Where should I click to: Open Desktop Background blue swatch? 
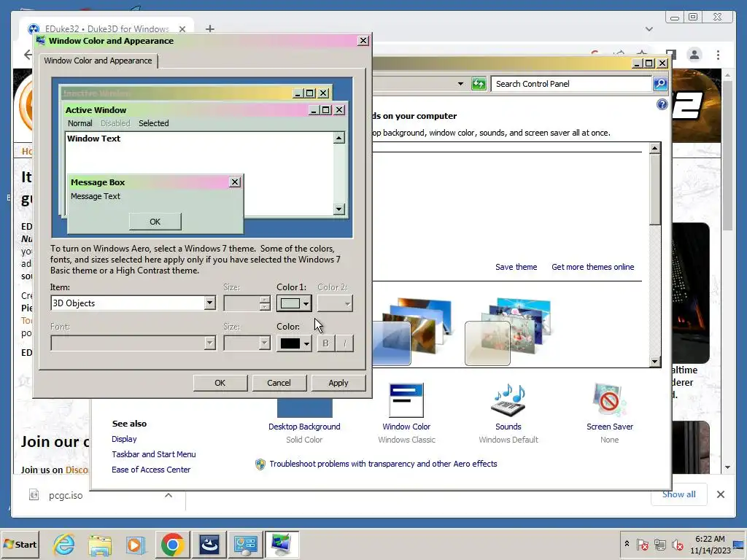click(304, 408)
